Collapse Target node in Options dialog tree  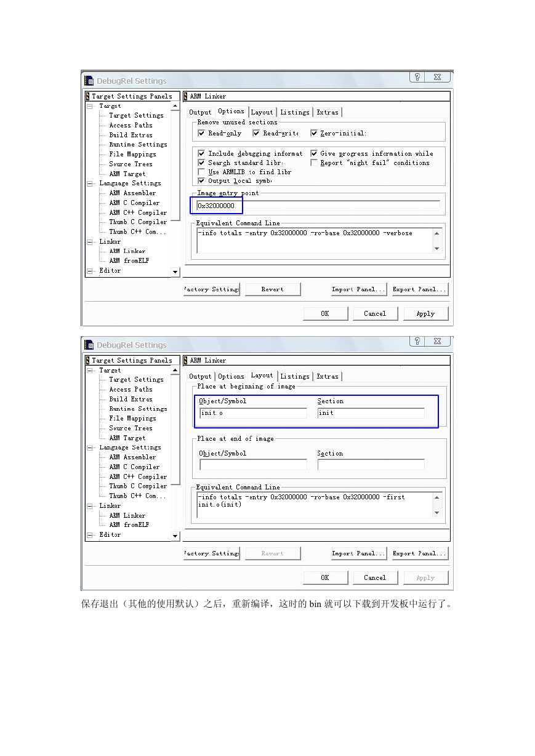point(90,106)
